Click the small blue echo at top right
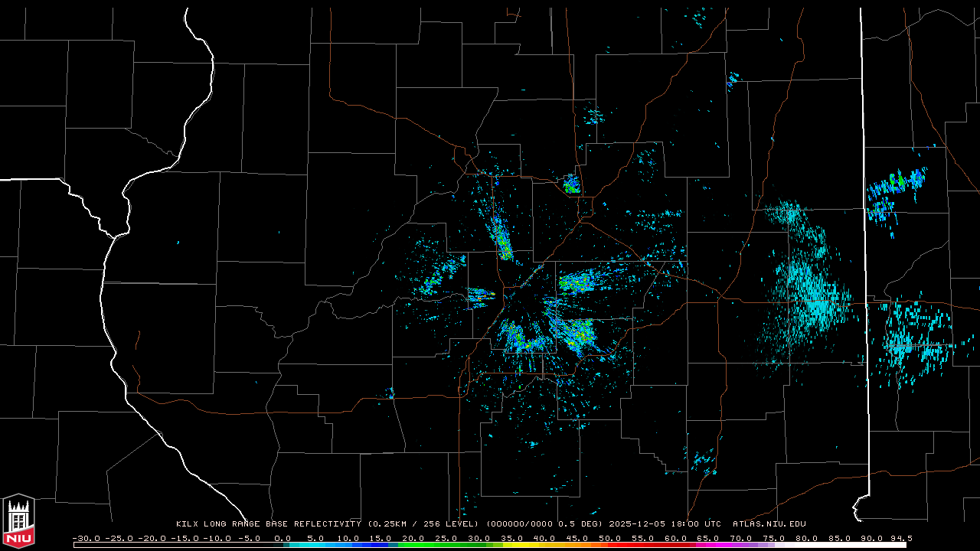This screenshot has height=551, width=980. [733, 78]
